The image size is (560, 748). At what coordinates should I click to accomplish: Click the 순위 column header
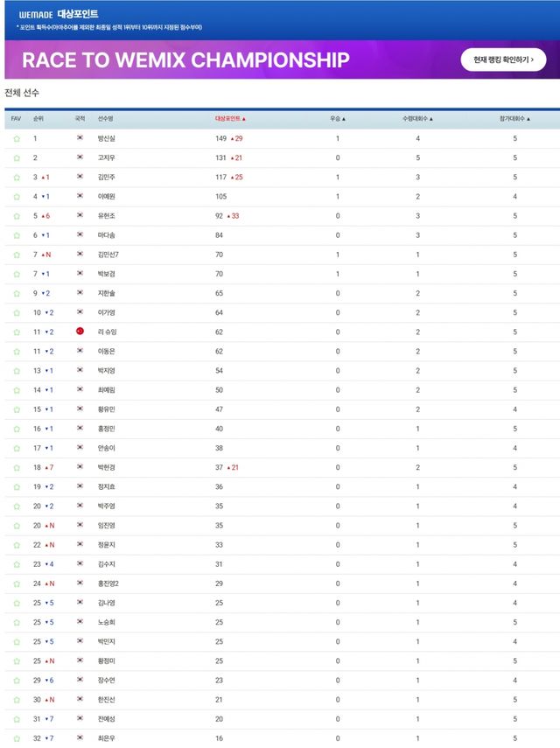38,118
